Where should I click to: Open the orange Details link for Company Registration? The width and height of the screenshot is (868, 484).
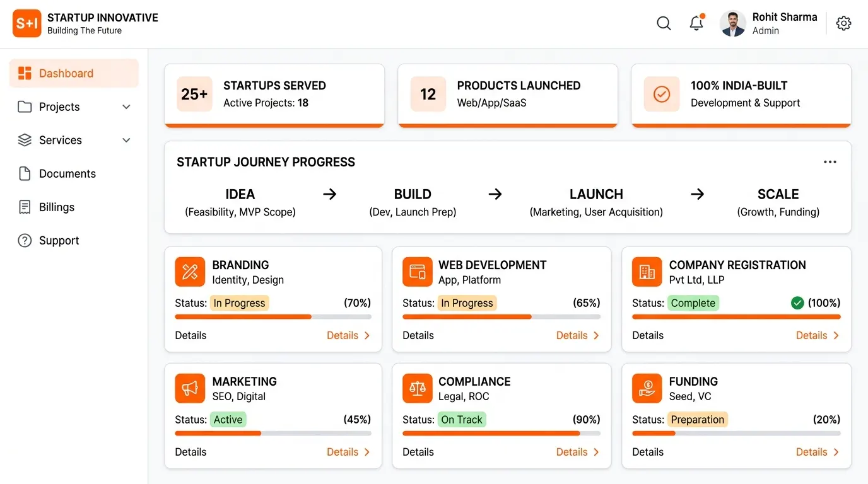(x=818, y=335)
